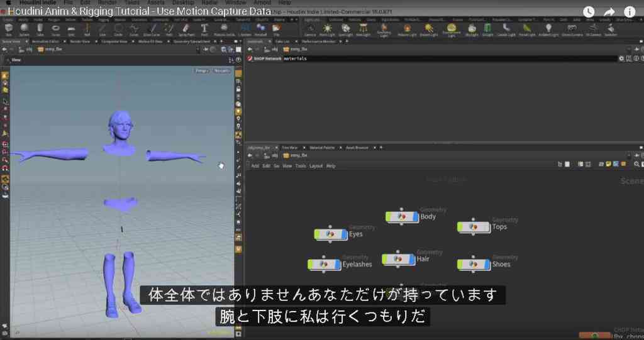Click the YouTube Share arrow icon
The width and height of the screenshot is (644, 340).
(609, 11)
